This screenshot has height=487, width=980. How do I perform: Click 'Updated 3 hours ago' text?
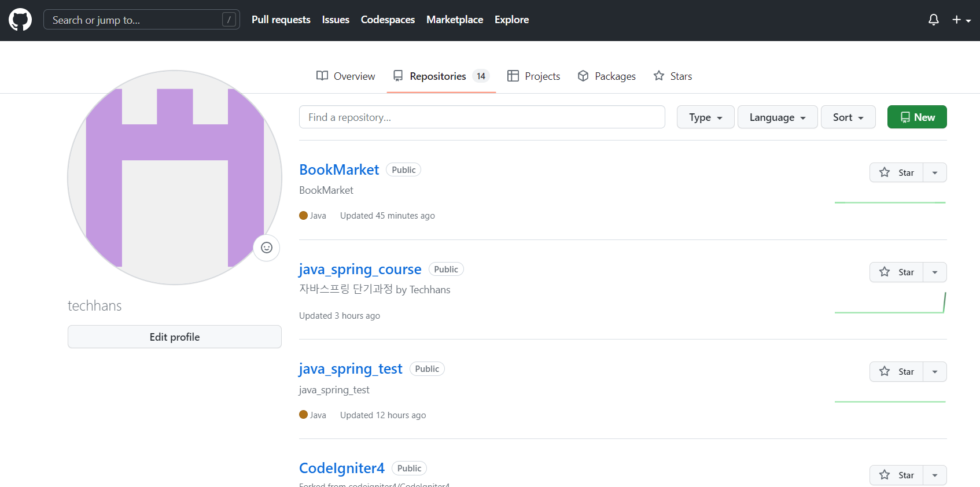tap(340, 315)
